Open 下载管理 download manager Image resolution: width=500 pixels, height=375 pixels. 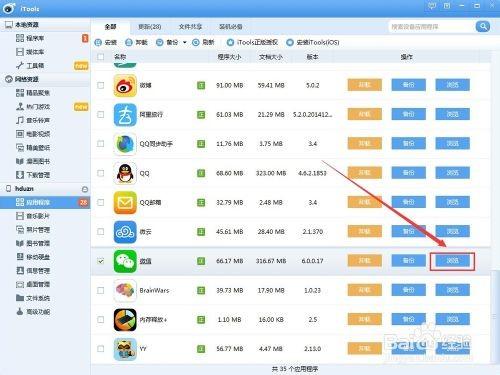(38, 175)
